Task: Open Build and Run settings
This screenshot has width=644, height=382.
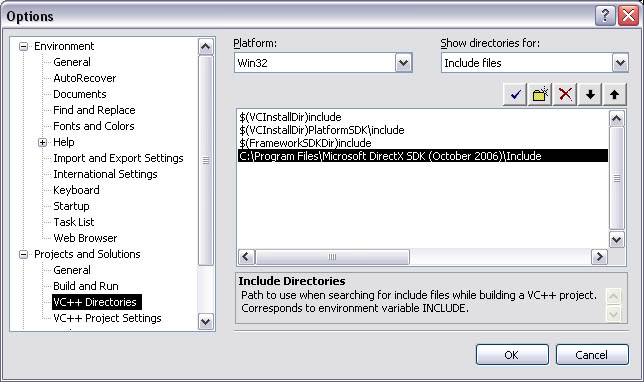Action: point(86,286)
